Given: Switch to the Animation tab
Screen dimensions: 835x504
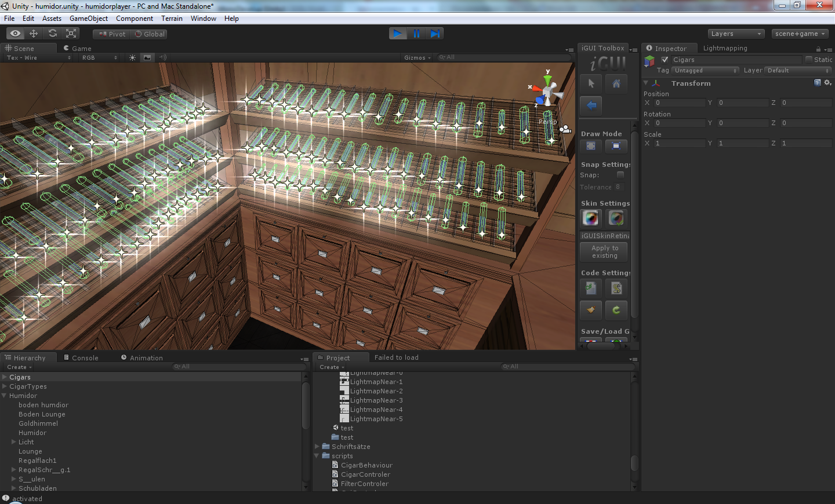Looking at the screenshot, I should [142, 358].
